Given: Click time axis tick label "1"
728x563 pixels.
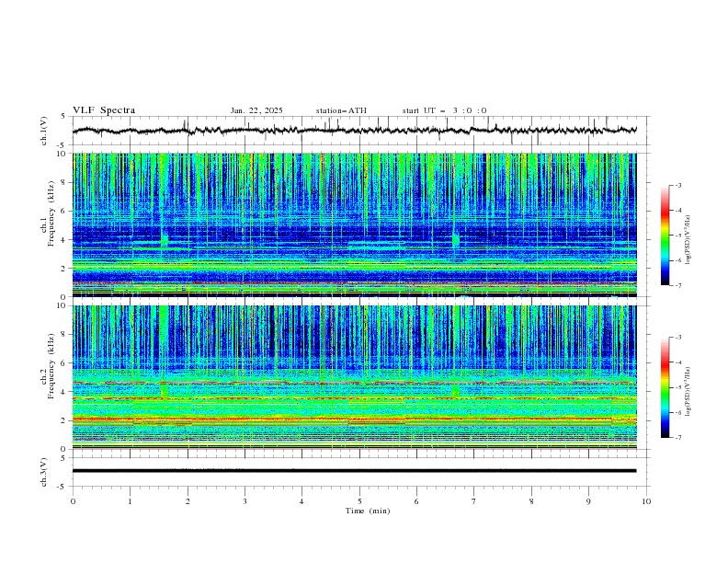Looking at the screenshot, I should 130,501.
